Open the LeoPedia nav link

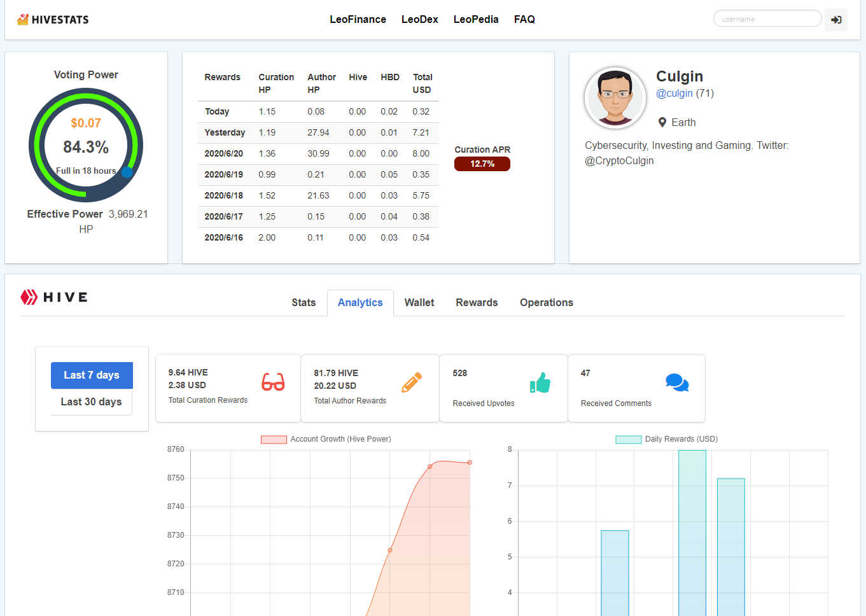(476, 20)
